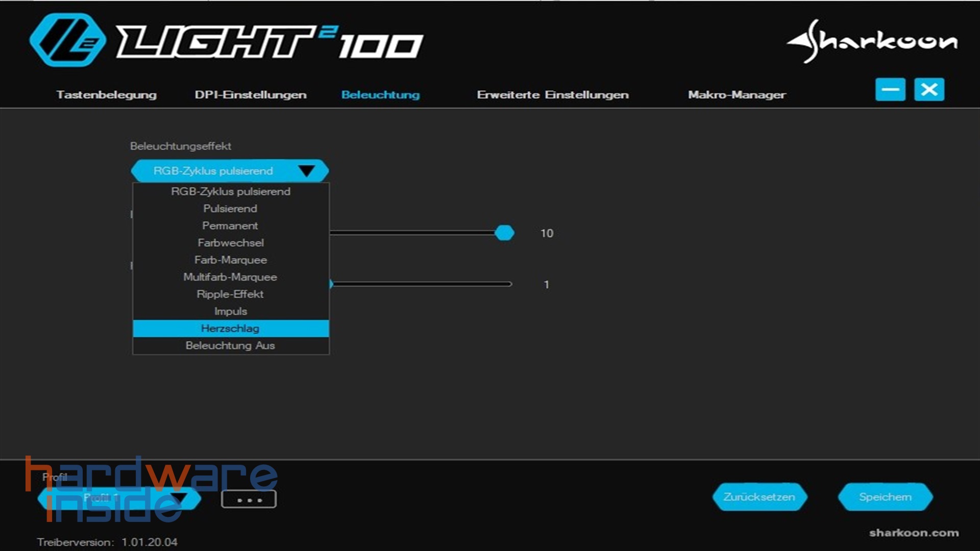Switch to DPI-Einstellungen tab
The width and height of the screenshot is (980, 551).
click(x=251, y=95)
